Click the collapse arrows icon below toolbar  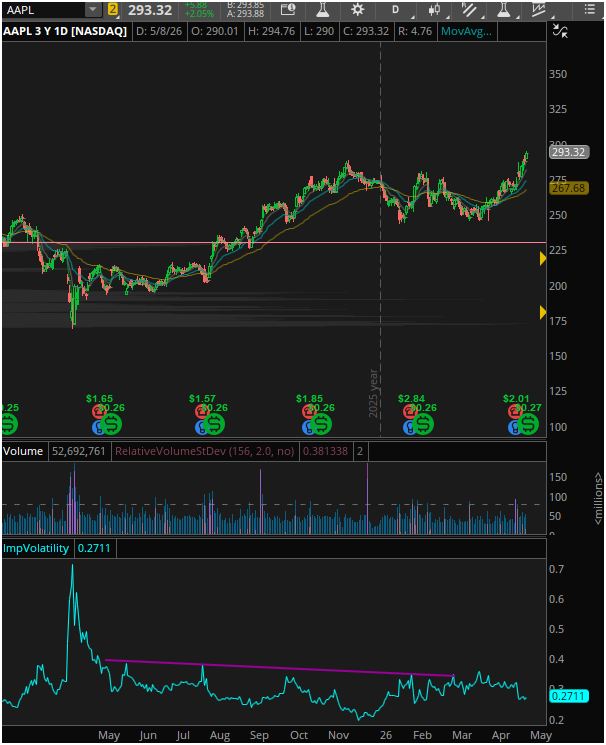coord(560,31)
